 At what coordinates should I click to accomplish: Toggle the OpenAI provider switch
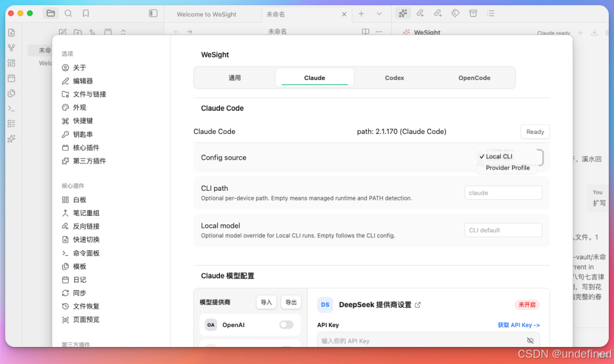point(286,324)
